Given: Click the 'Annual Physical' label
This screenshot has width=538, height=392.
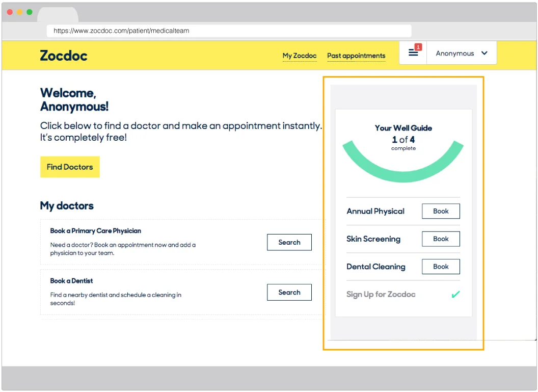Looking at the screenshot, I should 375,211.
